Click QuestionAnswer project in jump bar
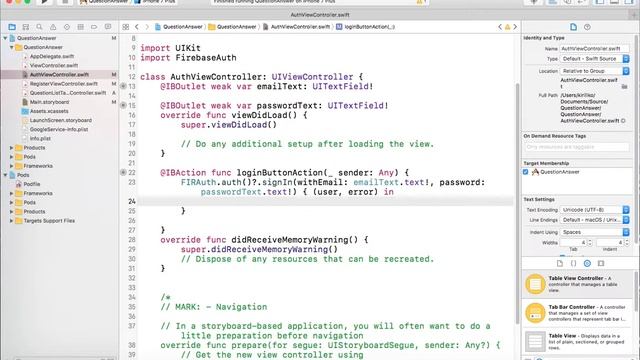This screenshot has width=640, height=360. [x=179, y=27]
